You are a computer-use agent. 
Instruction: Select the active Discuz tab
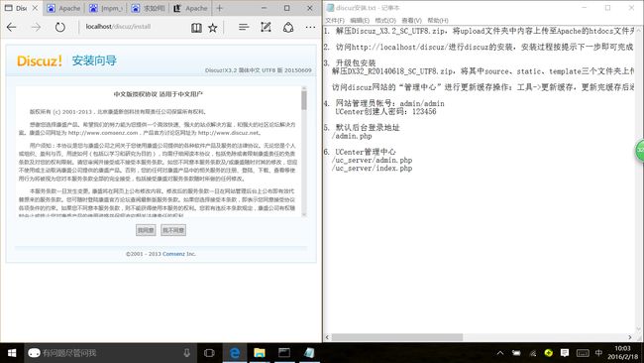17,8
